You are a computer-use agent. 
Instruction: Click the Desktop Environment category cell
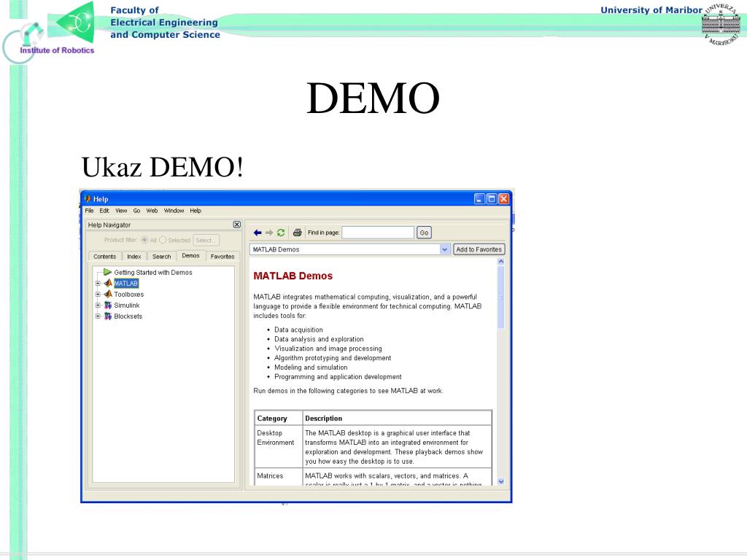point(279,446)
